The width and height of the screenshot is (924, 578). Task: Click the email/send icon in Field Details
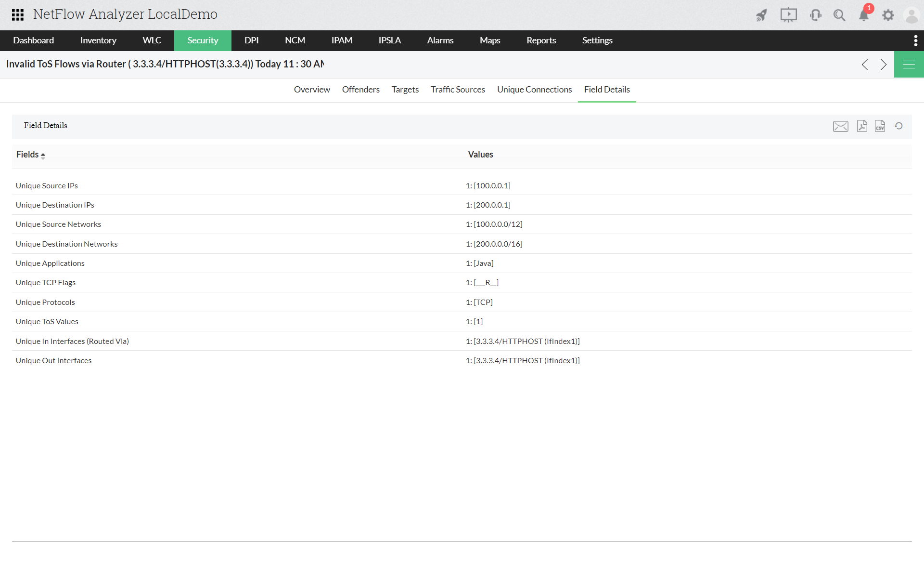pos(840,126)
